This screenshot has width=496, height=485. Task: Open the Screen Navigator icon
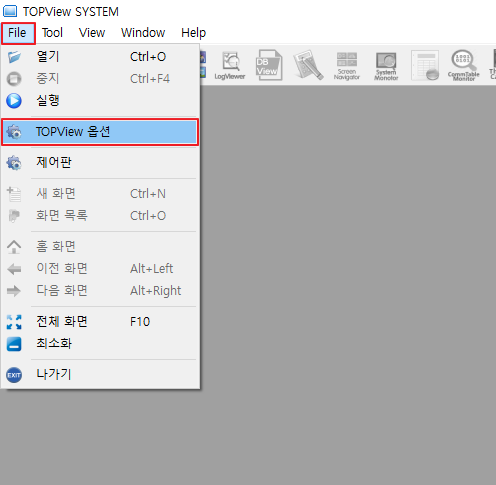click(x=347, y=66)
